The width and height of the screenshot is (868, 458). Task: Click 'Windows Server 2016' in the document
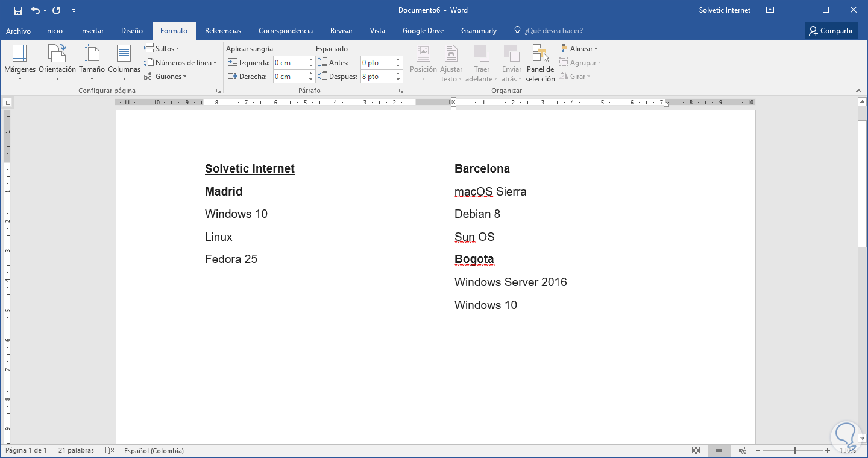point(511,282)
